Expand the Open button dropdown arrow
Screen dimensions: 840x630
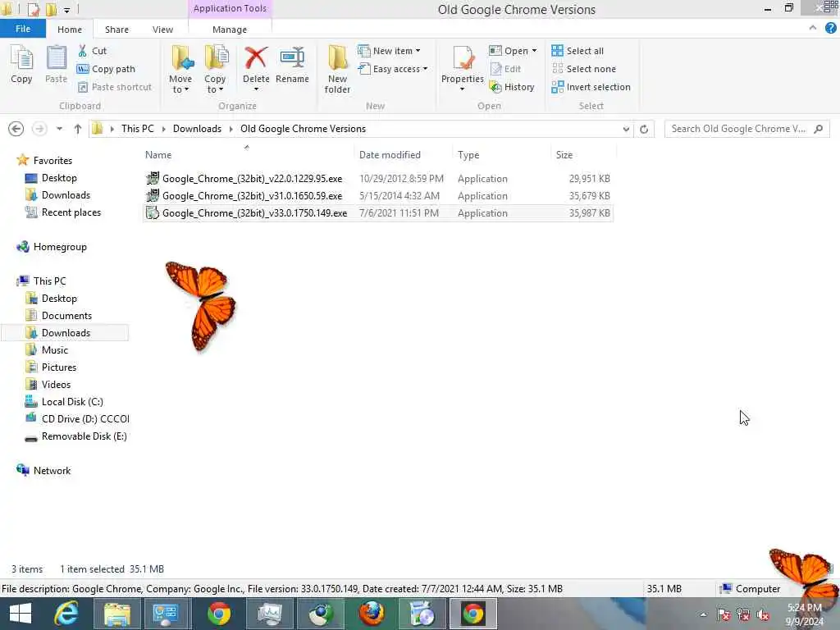(x=534, y=51)
